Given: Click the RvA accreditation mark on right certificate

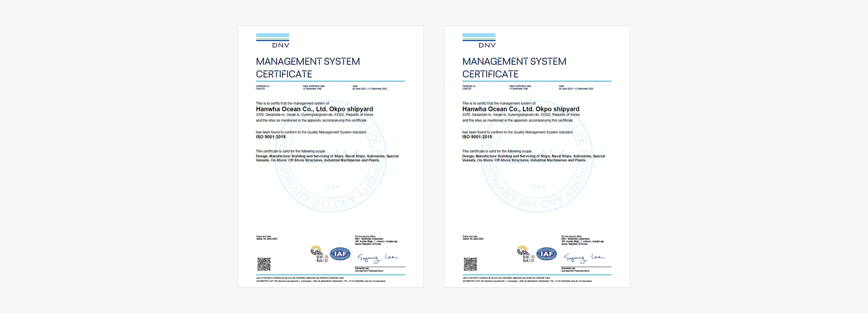Looking at the screenshot, I should click(x=525, y=254).
